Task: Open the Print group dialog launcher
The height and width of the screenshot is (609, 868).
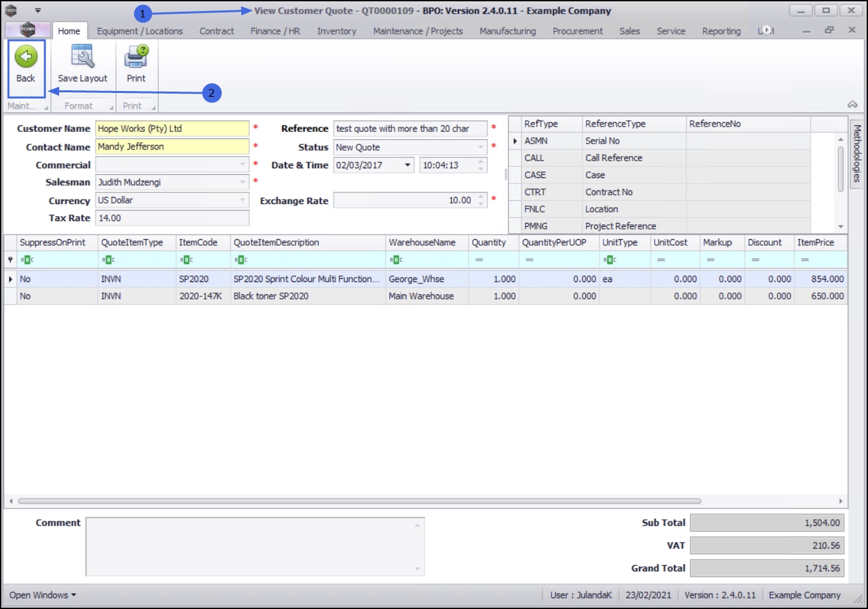Action: point(153,107)
